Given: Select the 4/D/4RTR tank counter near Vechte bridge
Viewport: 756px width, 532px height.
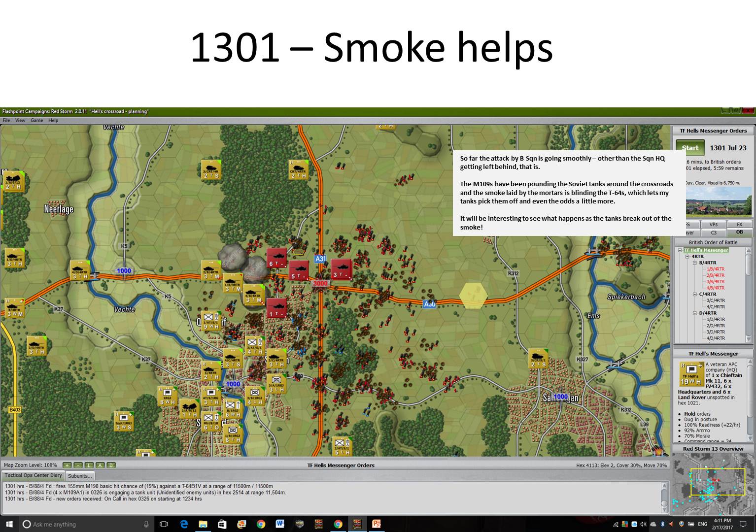Looking at the screenshot, I should point(80,270).
